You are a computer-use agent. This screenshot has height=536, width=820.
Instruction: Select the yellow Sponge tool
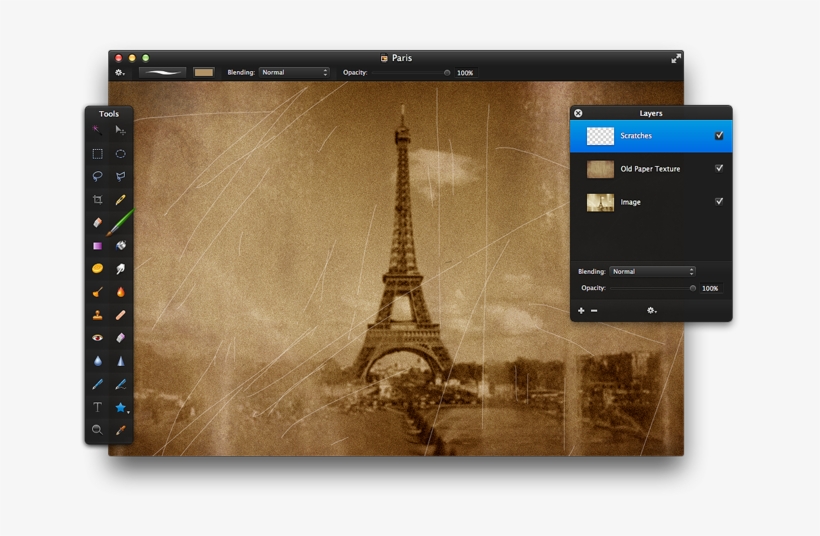click(x=97, y=268)
